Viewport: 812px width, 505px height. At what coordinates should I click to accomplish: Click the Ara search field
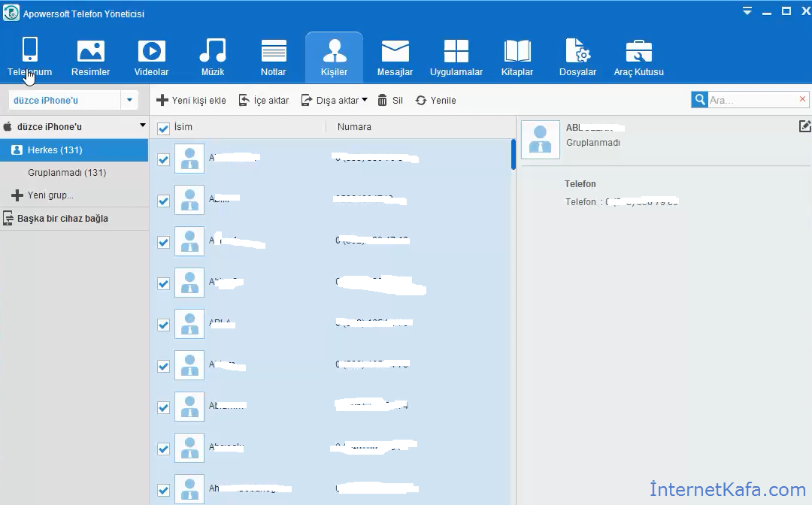pyautogui.click(x=752, y=100)
